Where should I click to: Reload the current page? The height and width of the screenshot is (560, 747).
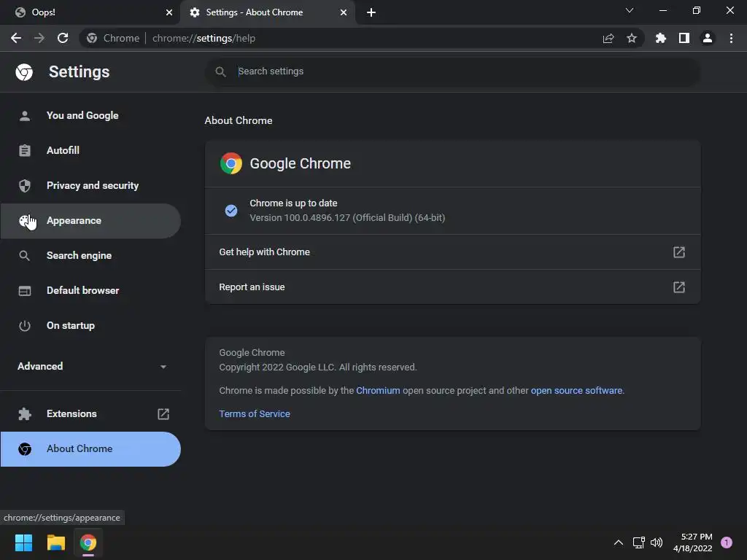click(63, 38)
